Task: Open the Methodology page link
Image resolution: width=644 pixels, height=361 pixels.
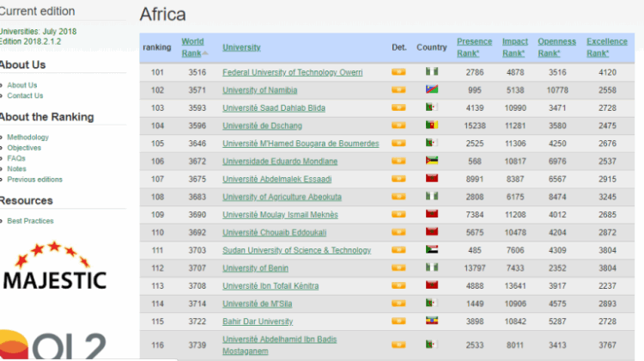Action: [x=28, y=137]
